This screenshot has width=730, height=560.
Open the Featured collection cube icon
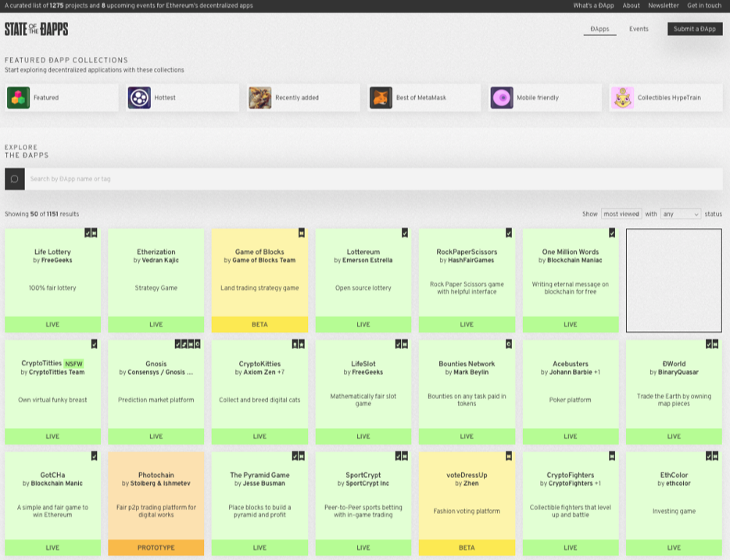point(18,98)
